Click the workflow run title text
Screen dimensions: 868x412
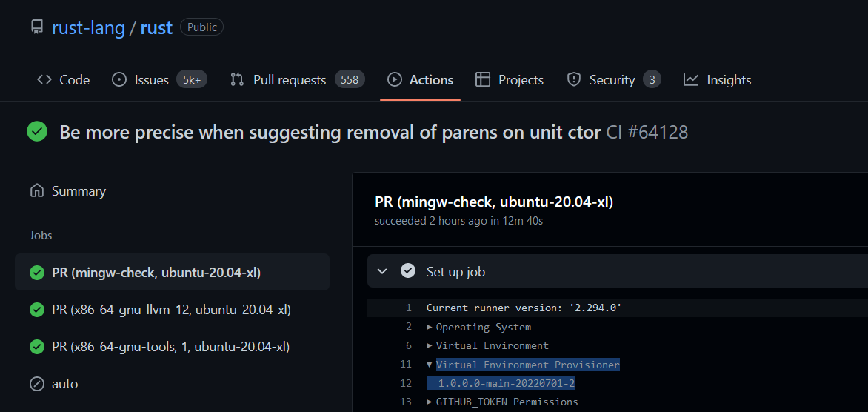[330, 133]
